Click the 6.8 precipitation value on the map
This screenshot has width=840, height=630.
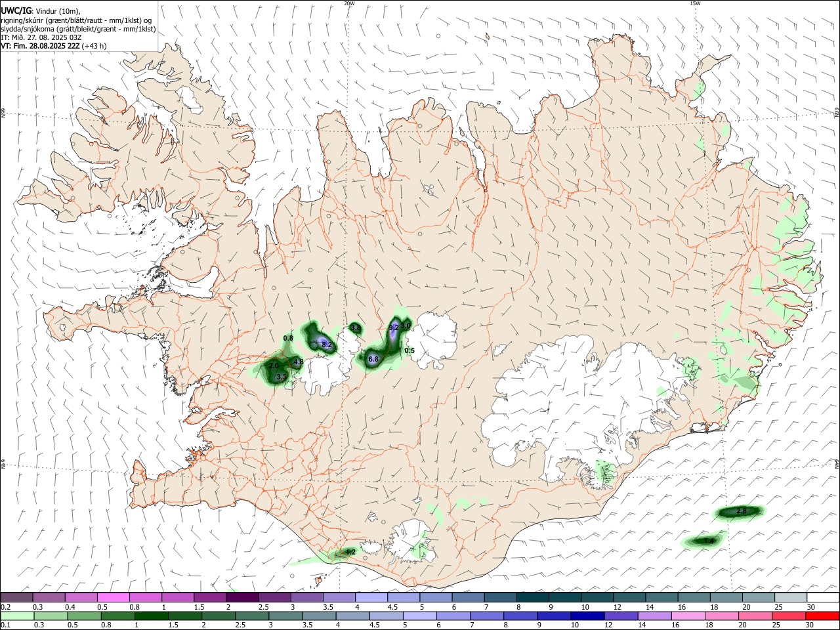[x=373, y=359]
